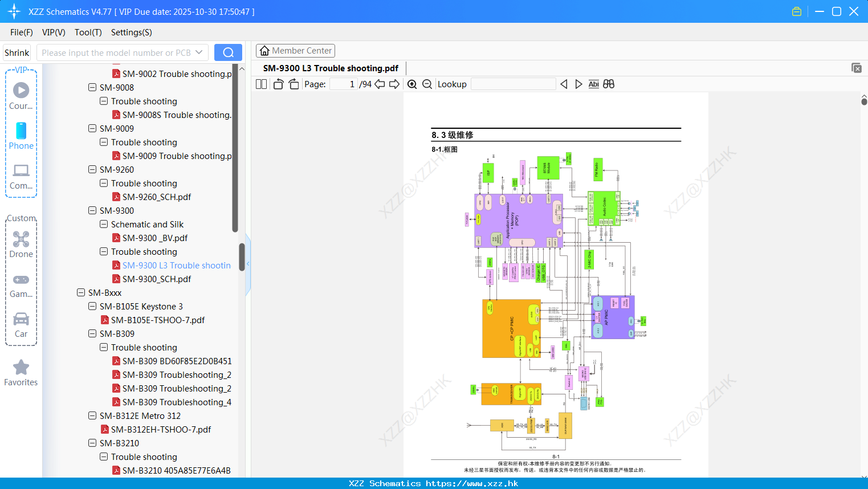Collapse the SM-9300 node
This screenshot has height=489, width=868.
92,210
